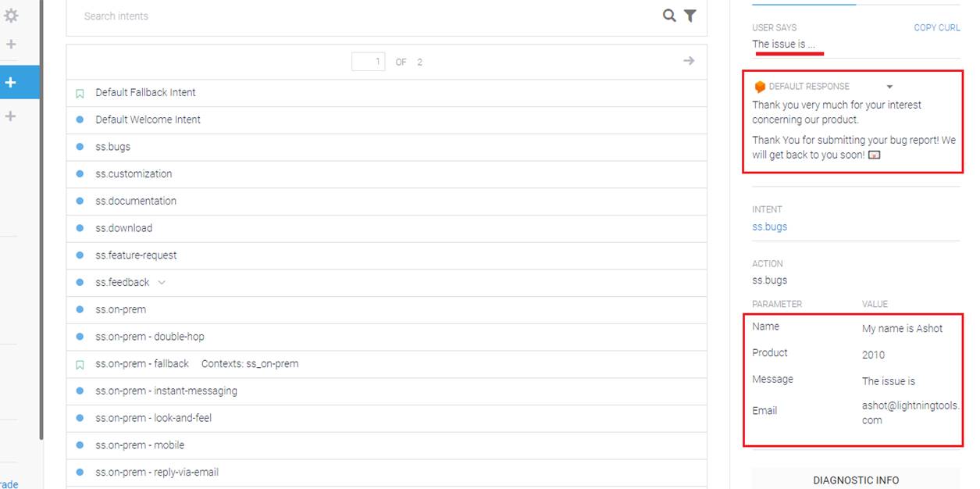Click the Copy Curl link
Image resolution: width=980 pixels, height=489 pixels.
pos(936,27)
